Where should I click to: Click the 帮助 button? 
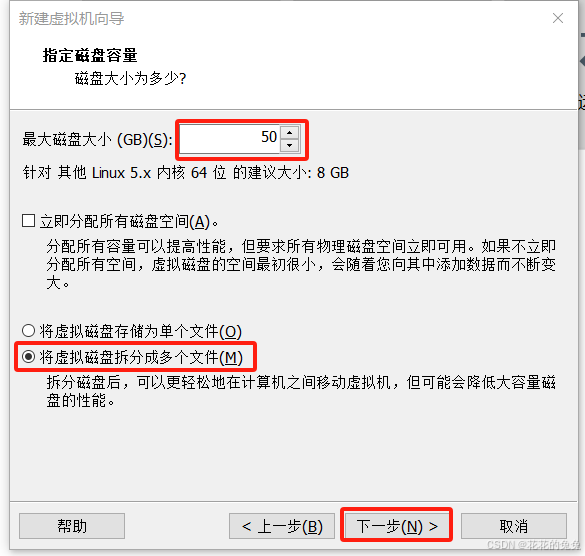(72, 526)
